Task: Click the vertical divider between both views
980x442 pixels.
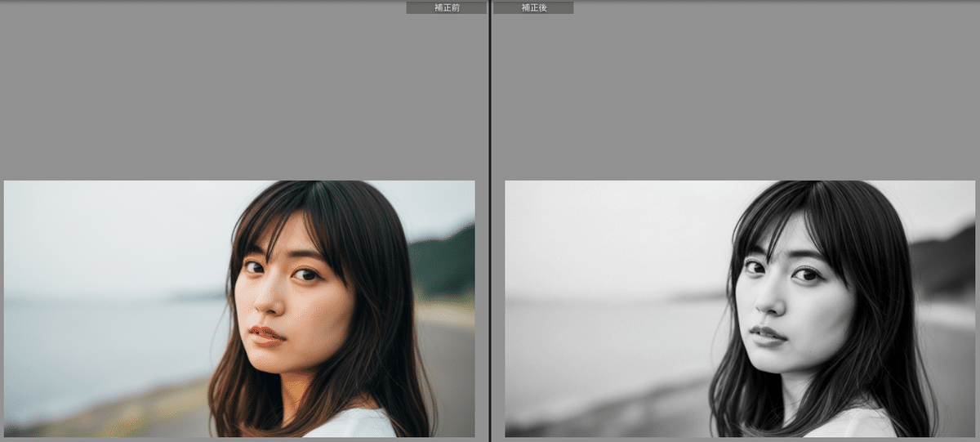Action: pyautogui.click(x=489, y=221)
